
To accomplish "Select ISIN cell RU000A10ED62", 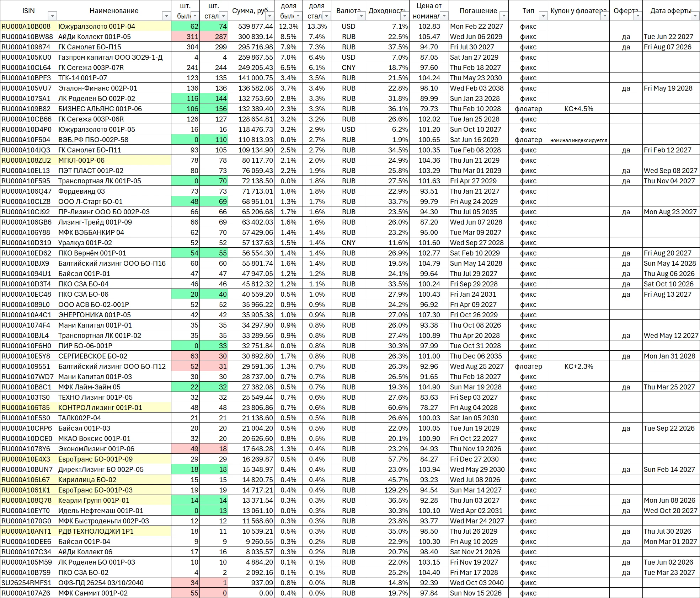I will (x=28, y=253).
